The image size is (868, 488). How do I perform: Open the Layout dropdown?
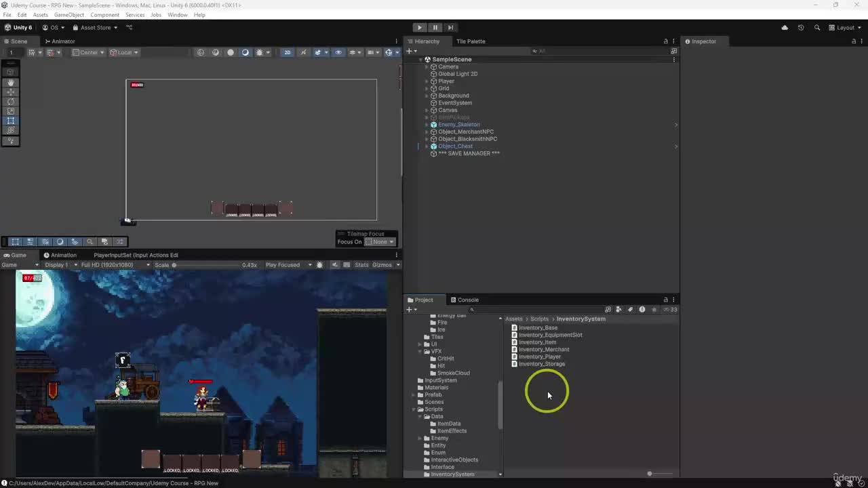844,28
